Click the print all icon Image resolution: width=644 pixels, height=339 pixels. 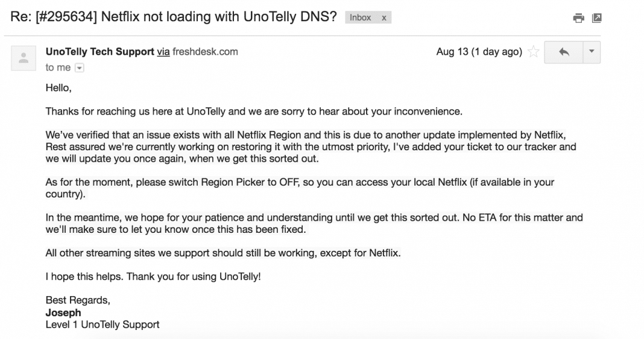(579, 18)
